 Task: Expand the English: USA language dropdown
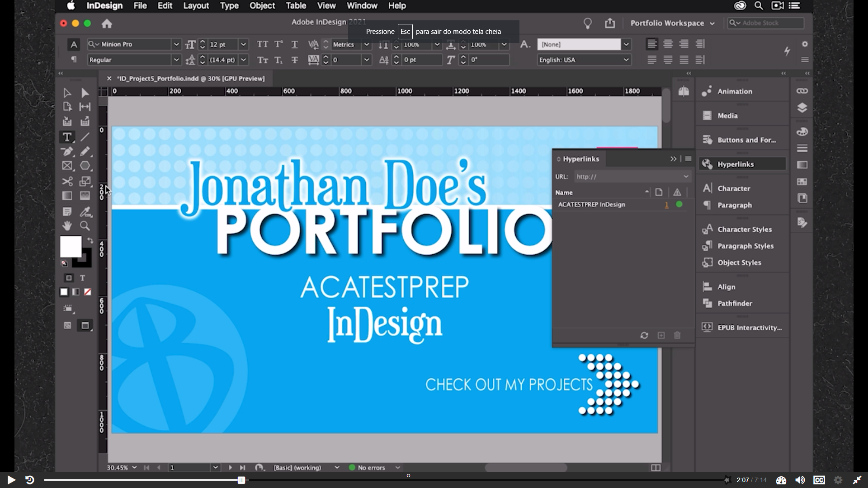[x=626, y=60]
